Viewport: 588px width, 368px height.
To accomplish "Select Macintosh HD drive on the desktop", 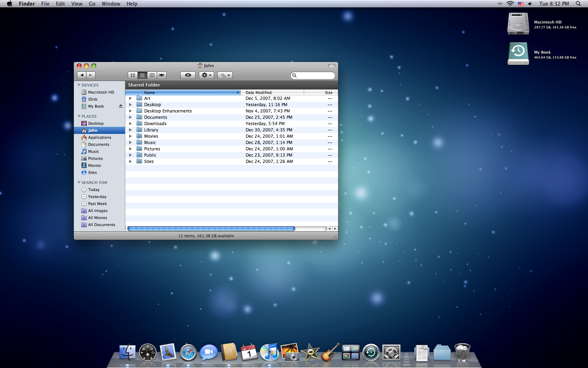I will click(518, 24).
